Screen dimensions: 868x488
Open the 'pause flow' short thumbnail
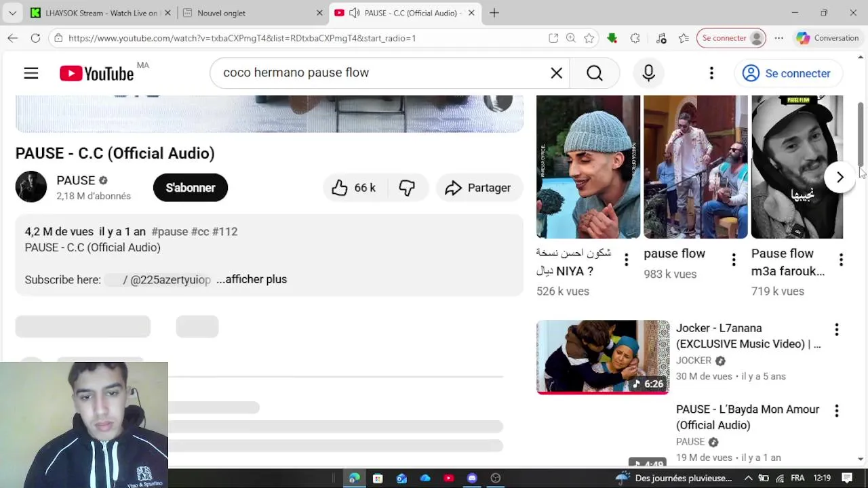pos(696,167)
